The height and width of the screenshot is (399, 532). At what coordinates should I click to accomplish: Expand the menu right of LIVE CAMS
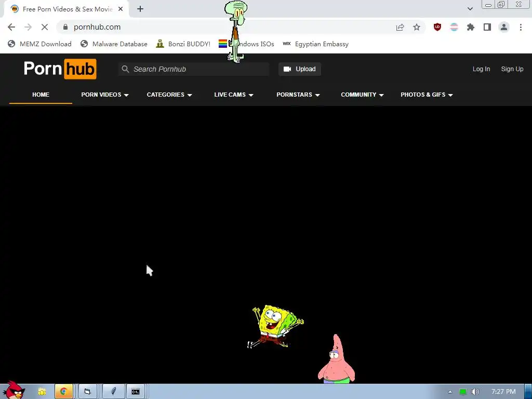pos(298,95)
